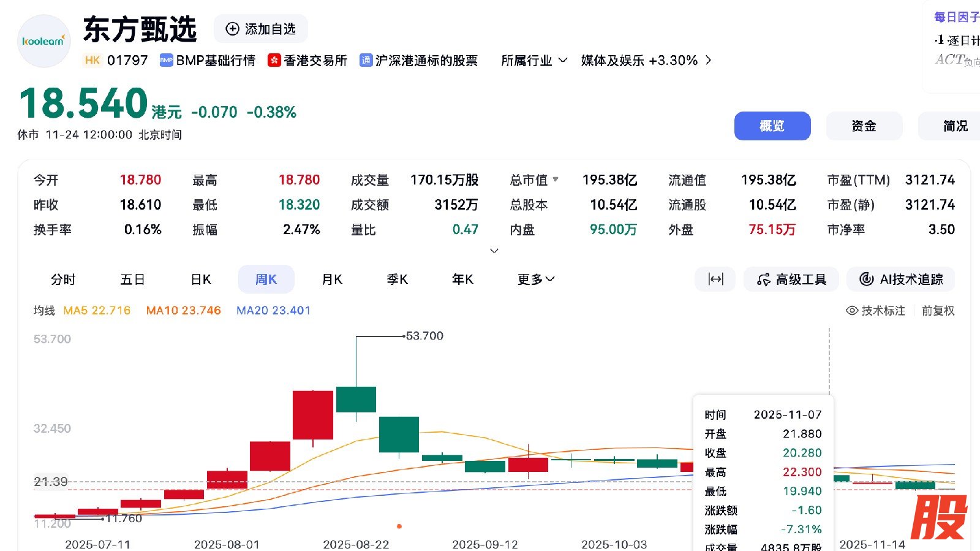Click the BMP基础行情 badge icon
Viewport: 980px width, 551px height.
click(166, 60)
